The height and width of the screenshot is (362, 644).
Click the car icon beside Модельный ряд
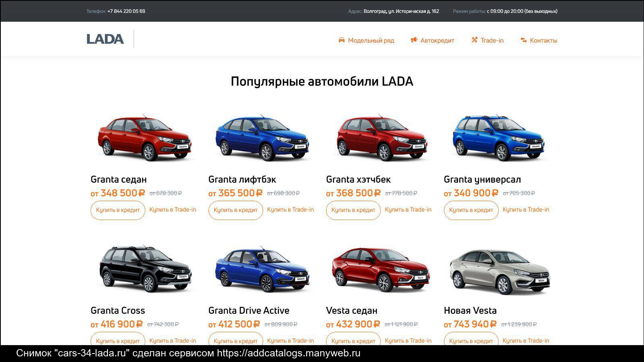(x=342, y=40)
